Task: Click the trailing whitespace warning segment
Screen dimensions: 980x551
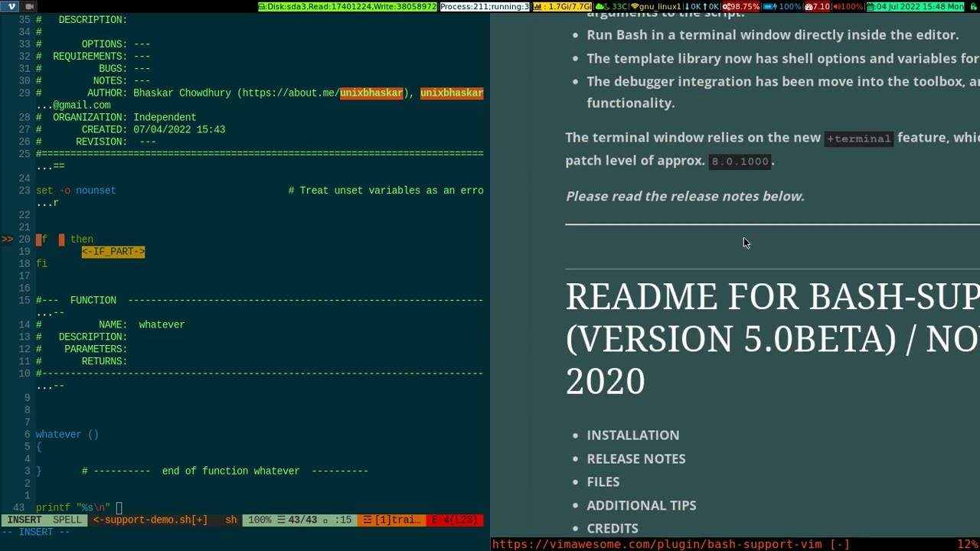Action: point(392,520)
